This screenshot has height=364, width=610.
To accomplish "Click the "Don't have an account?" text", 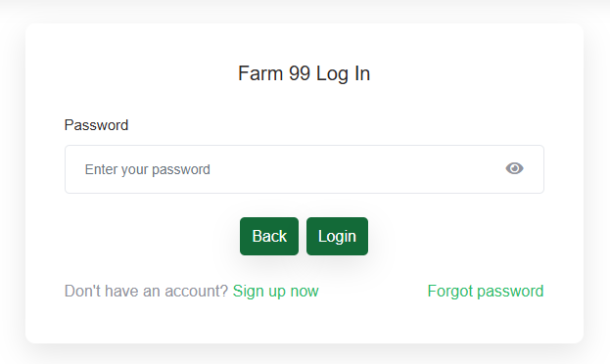I will click(x=146, y=291).
